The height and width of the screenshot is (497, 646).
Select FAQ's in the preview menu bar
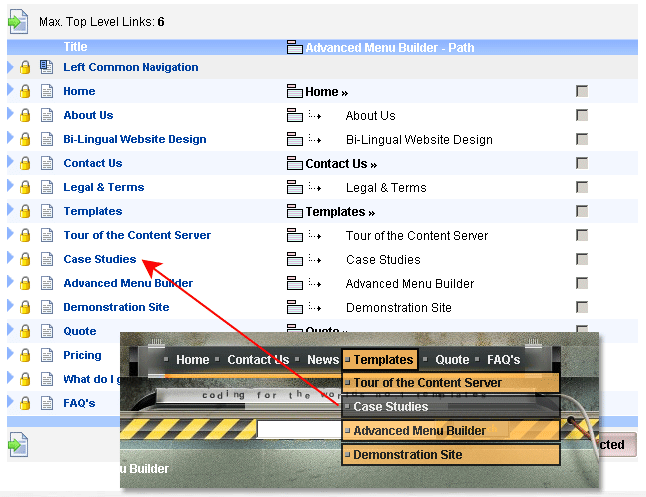click(503, 360)
